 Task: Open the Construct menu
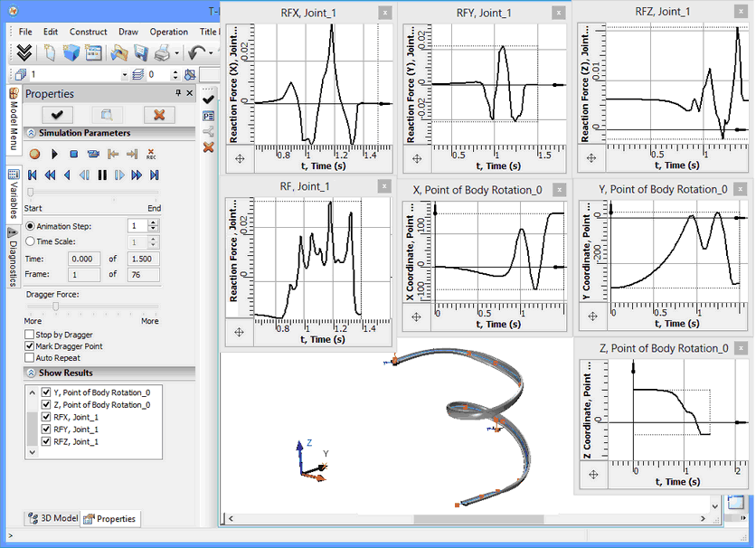88,32
